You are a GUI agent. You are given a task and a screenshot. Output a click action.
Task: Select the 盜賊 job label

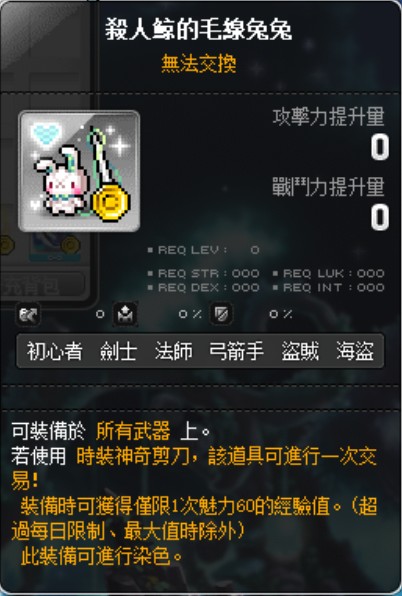tap(300, 351)
